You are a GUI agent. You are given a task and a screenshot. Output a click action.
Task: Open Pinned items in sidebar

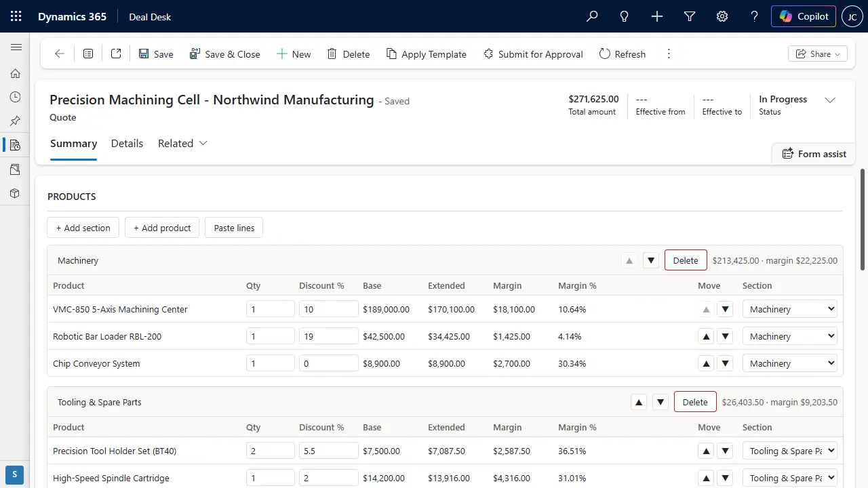pyautogui.click(x=15, y=121)
